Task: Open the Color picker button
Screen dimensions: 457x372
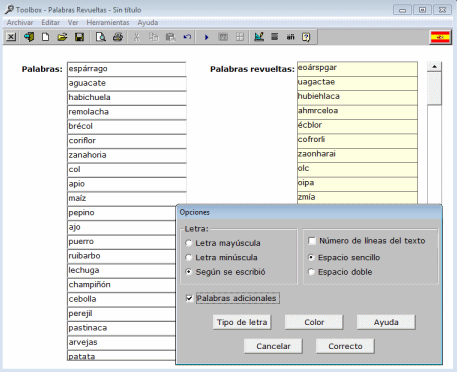Action: [314, 322]
